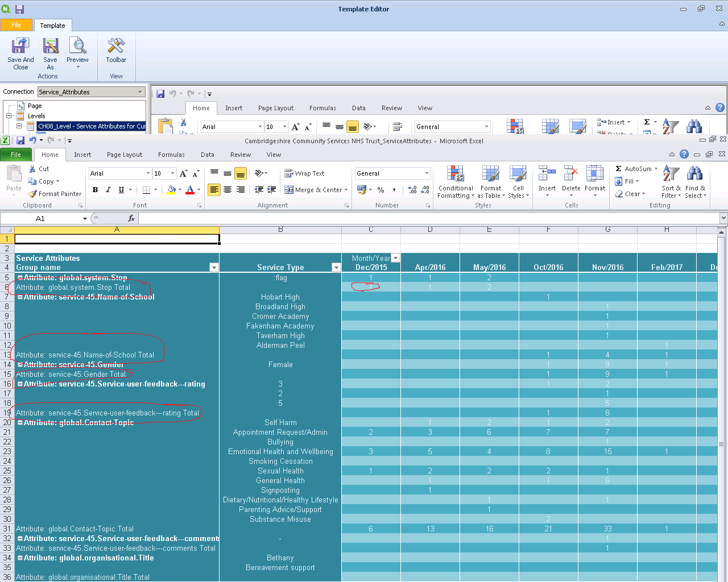Toggle Underline formatting in Excel ribbon
The width and height of the screenshot is (728, 582).
coord(121,190)
